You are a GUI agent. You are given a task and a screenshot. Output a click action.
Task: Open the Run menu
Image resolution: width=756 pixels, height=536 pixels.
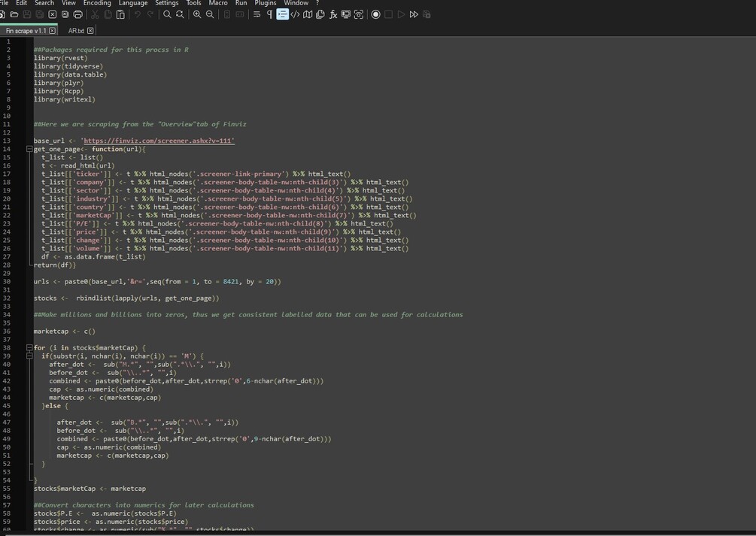[241, 3]
